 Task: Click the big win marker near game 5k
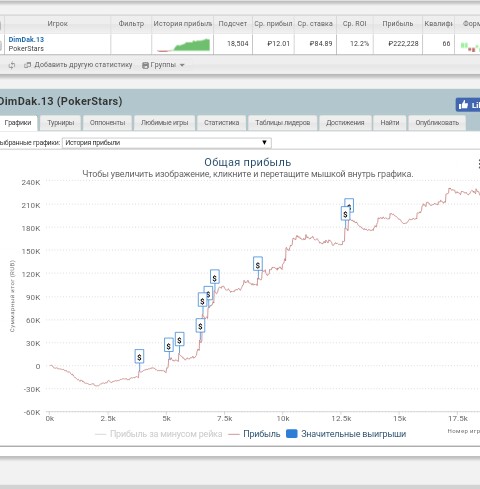(169, 345)
